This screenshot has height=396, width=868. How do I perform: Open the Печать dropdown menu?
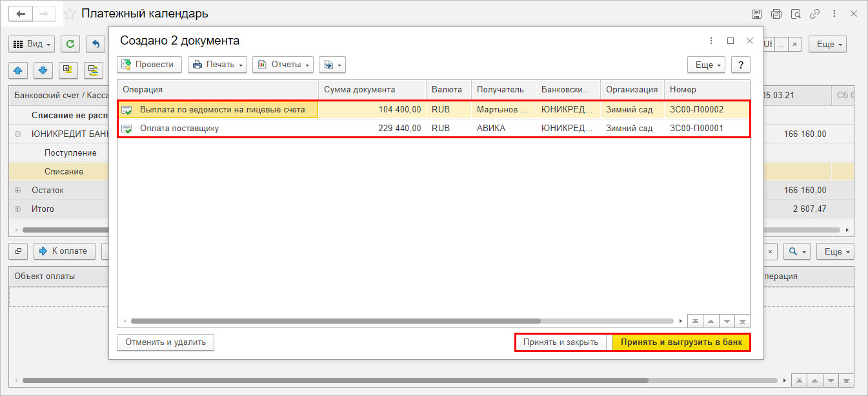click(x=217, y=65)
